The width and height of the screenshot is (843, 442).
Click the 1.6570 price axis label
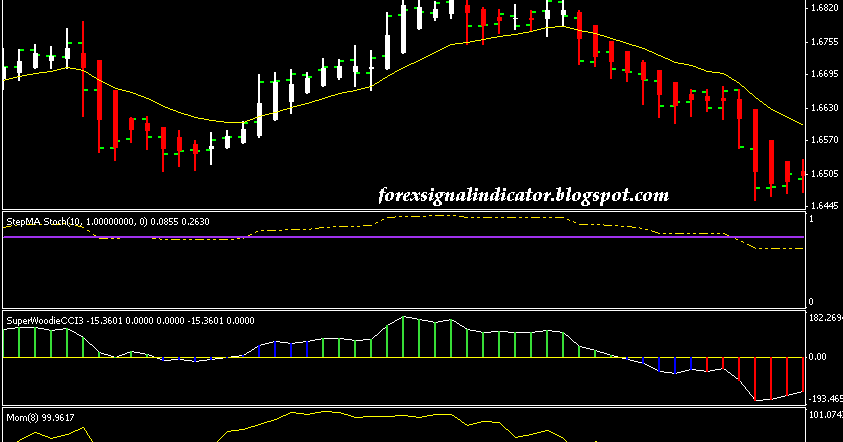pyautogui.click(x=825, y=140)
